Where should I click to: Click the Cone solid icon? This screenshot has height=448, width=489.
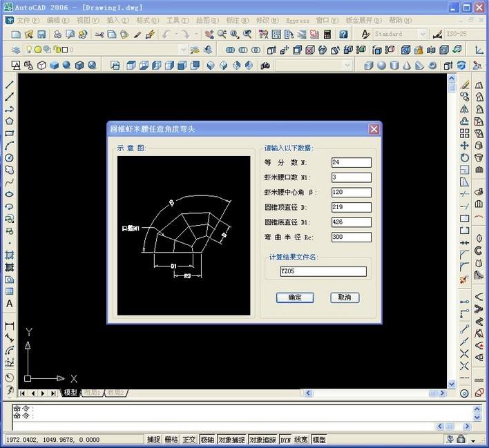[x=407, y=66]
